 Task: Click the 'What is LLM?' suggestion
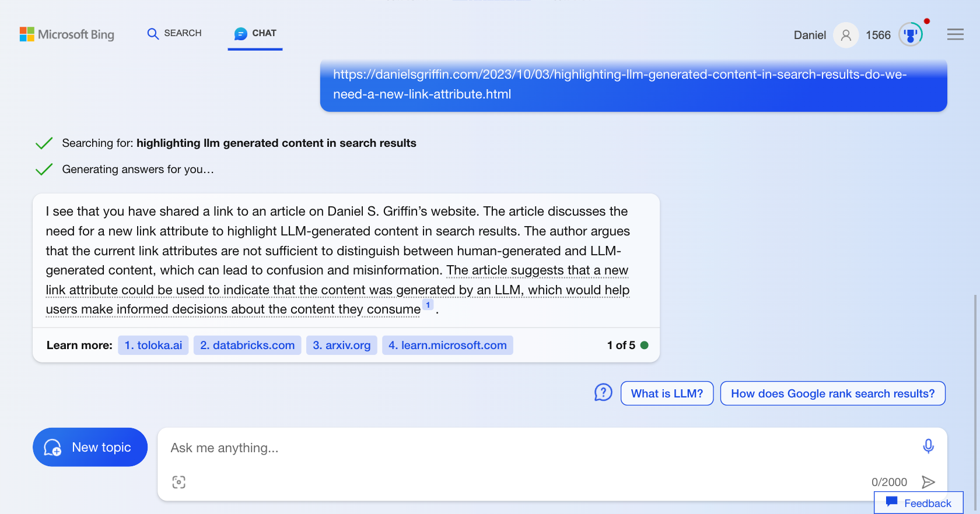(667, 393)
